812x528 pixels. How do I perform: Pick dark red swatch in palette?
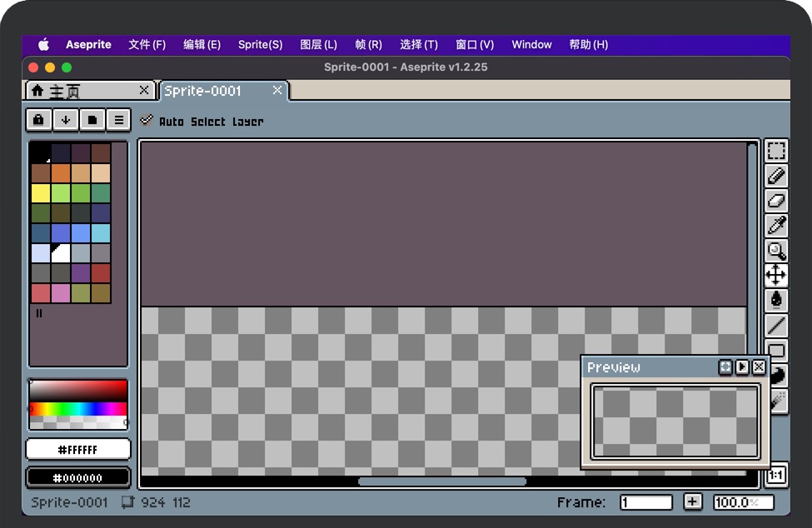(101, 273)
